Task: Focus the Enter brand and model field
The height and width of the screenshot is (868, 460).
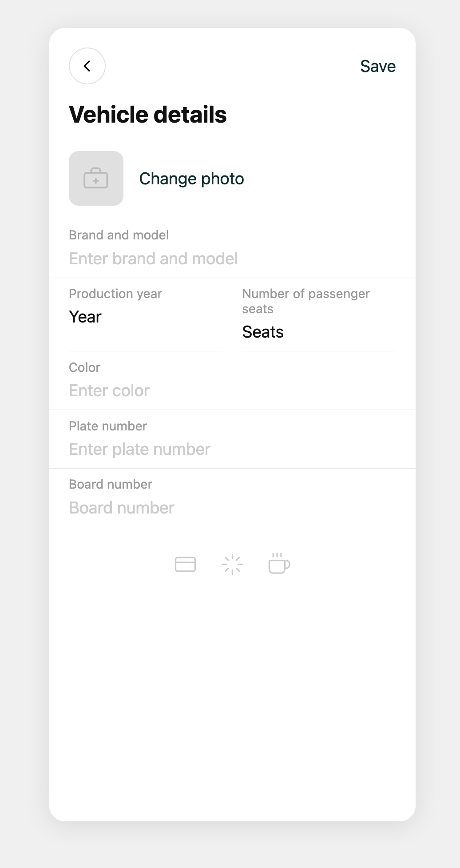Action: pyautogui.click(x=232, y=259)
